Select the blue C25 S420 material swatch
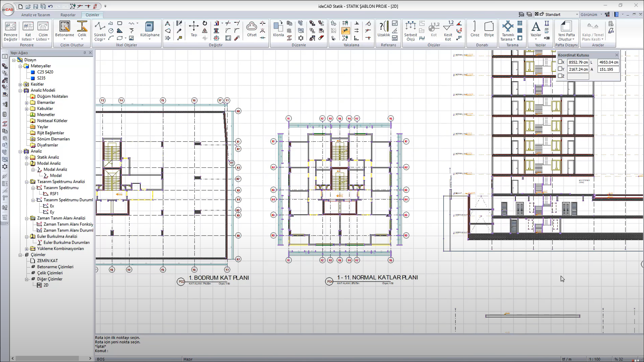The width and height of the screenshot is (644, 362). click(33, 72)
